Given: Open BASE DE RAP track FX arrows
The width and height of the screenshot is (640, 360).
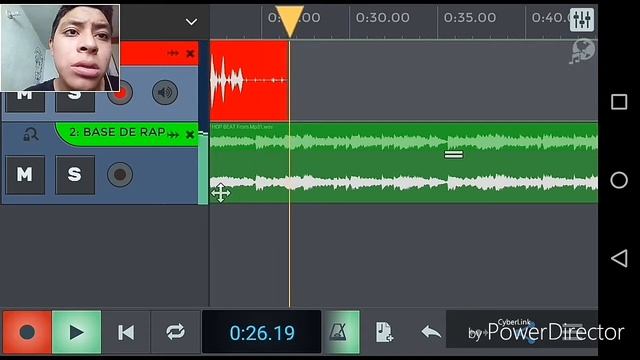Looking at the screenshot, I should pyautogui.click(x=173, y=135).
